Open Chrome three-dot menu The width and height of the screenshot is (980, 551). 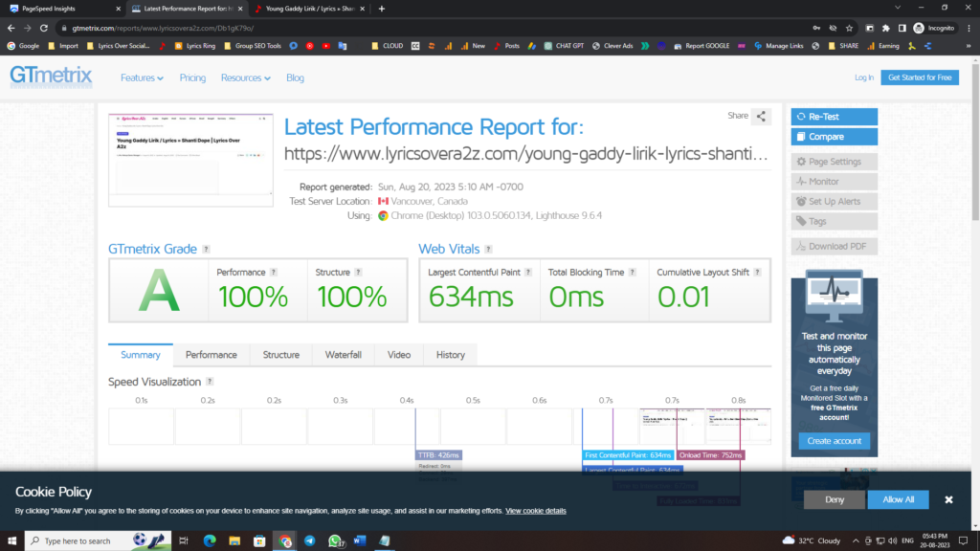[969, 28]
